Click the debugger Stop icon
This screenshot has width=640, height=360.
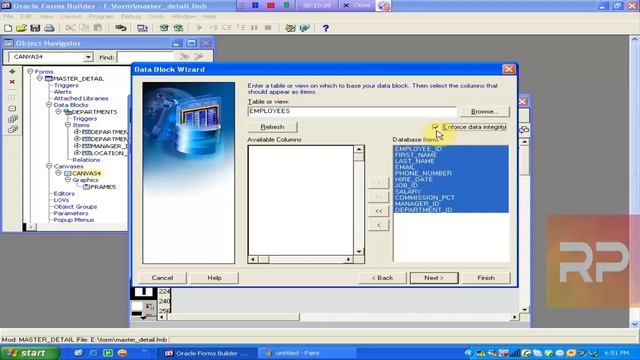pyautogui.click(x=268, y=28)
